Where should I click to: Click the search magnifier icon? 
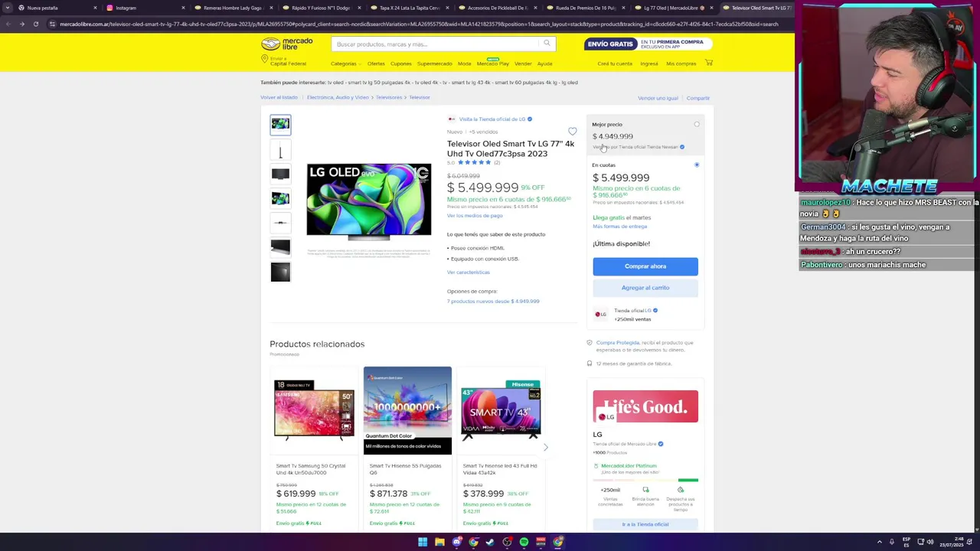[547, 44]
